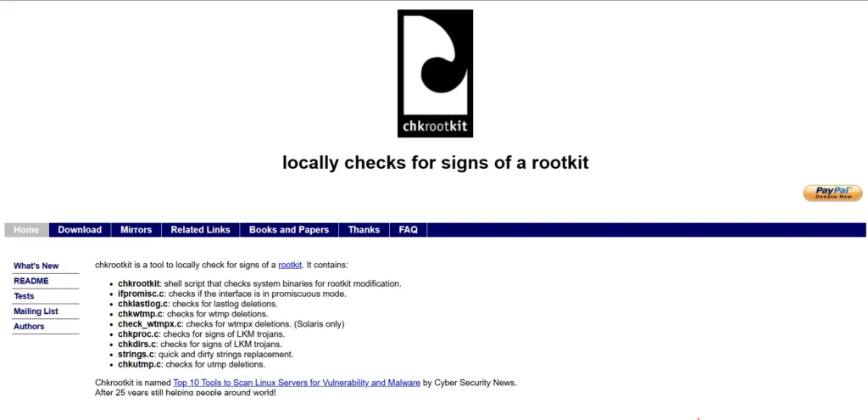
Task: Open the FAQ tab
Action: (408, 230)
